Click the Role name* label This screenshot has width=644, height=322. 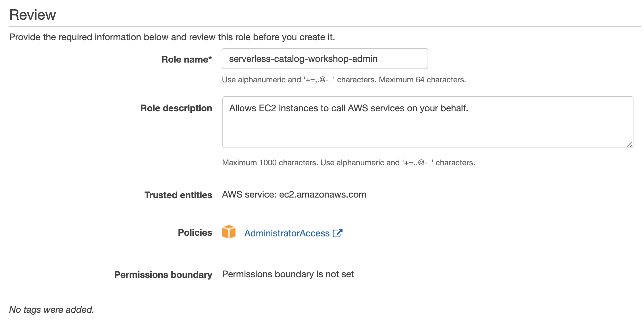point(186,59)
